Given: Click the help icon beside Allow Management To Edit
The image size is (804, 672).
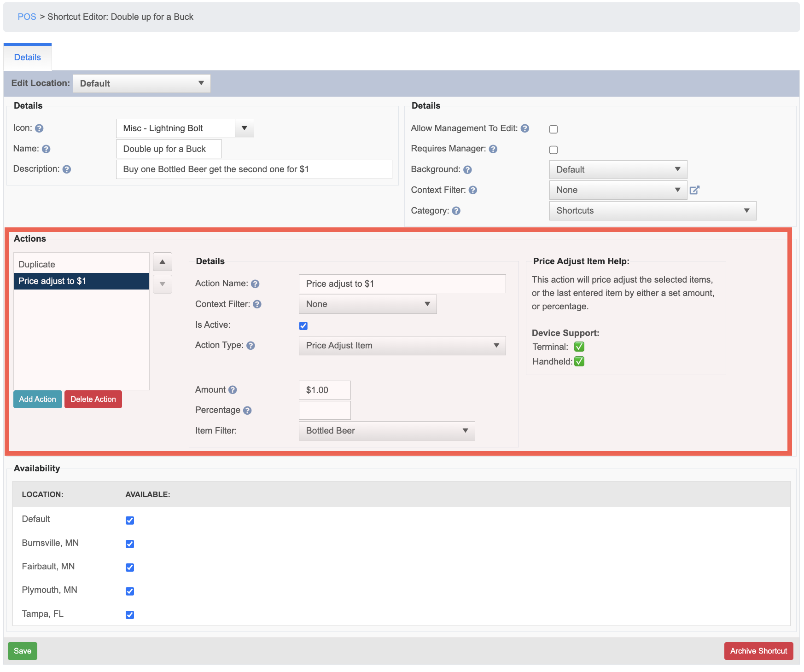Looking at the screenshot, I should tap(525, 128).
